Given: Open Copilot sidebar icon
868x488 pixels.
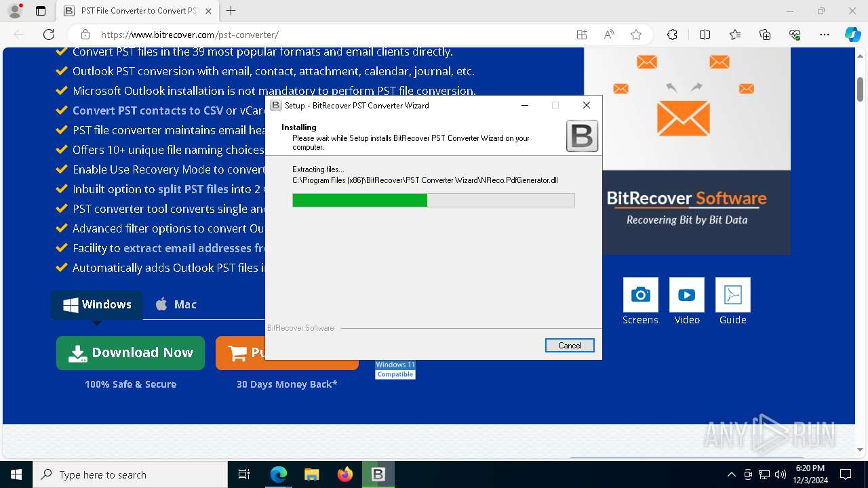Looking at the screenshot, I should pyautogui.click(x=852, y=35).
